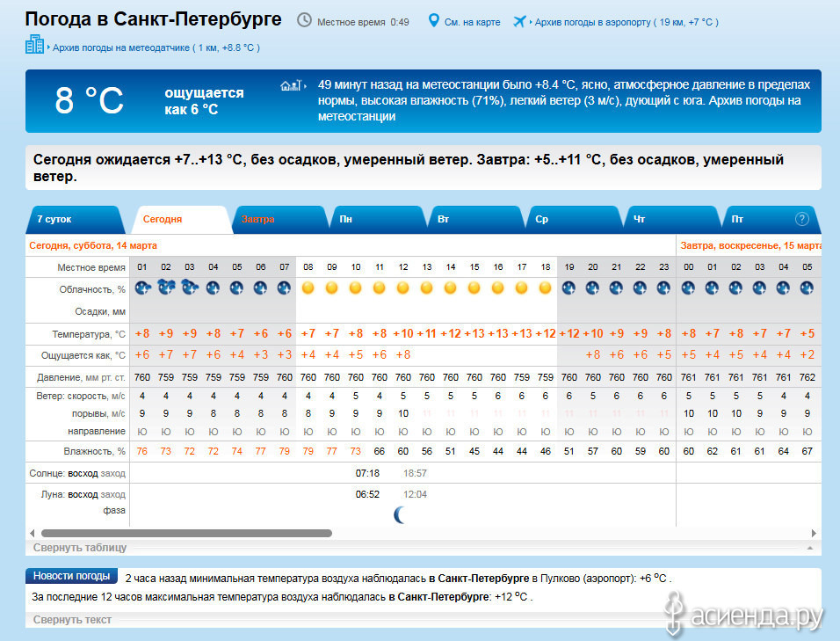This screenshot has height=641, width=840.
Task: Click the horizontal scrollbar thumb under the table
Action: coord(186,533)
